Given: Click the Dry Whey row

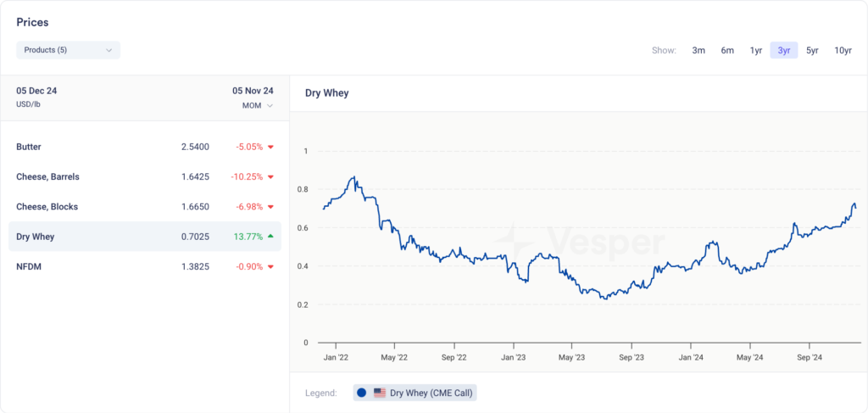Looking at the screenshot, I should coord(144,237).
